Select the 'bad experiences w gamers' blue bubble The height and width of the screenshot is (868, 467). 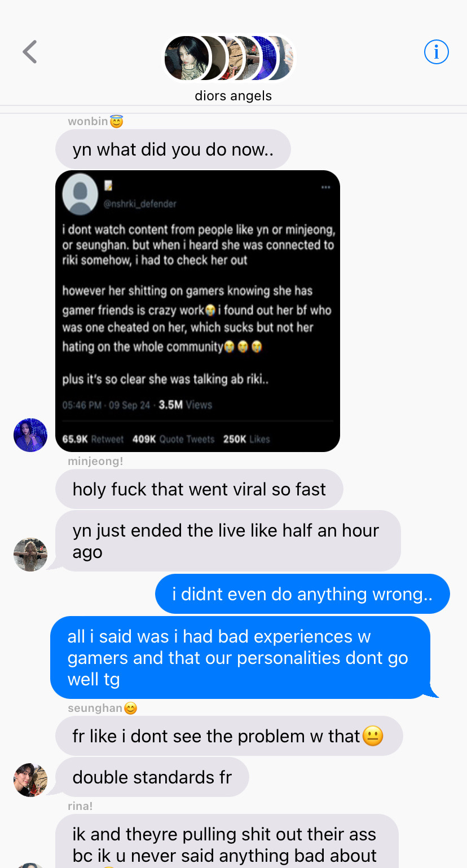click(x=240, y=658)
